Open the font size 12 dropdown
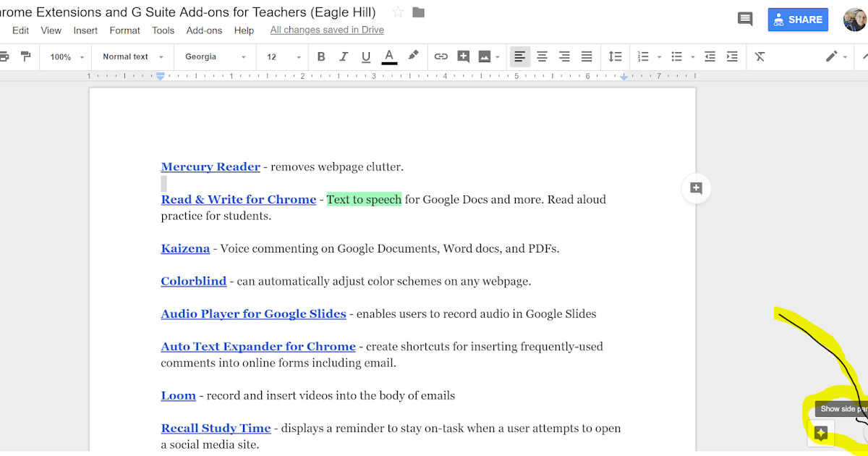The width and height of the screenshot is (868, 456). [284, 56]
